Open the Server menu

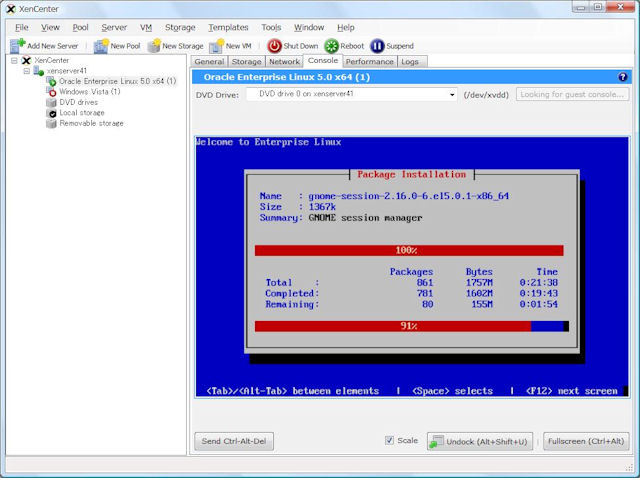click(x=114, y=27)
